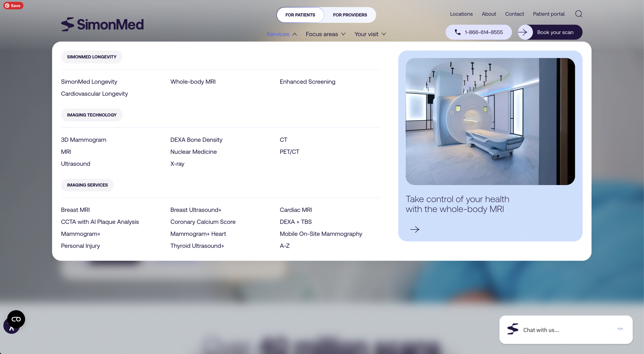Call 1-866-614-8555 button
Viewport: 644px width, 354px height.
478,32
